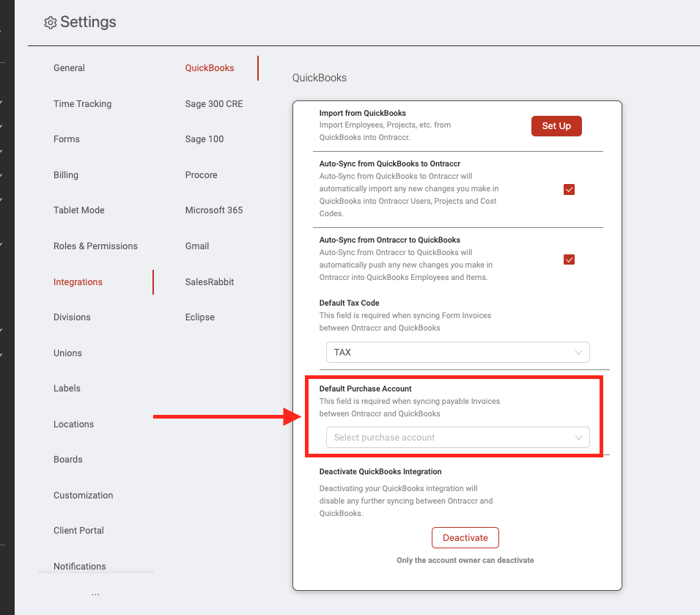Toggle Auto-Sync from Ontraccr to QuickBooks checkbox
Viewport: 700px width, 615px height.
pos(569,259)
